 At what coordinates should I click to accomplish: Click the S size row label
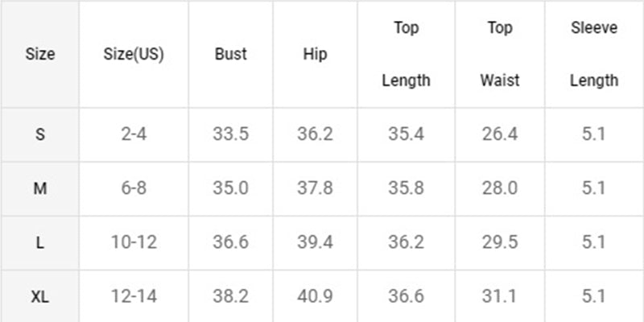tap(40, 134)
